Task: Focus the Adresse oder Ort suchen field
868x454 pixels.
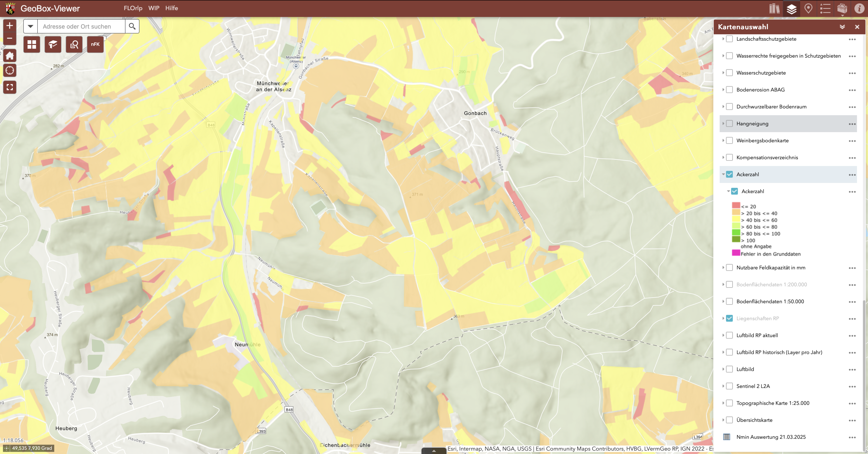Action: coord(81,26)
